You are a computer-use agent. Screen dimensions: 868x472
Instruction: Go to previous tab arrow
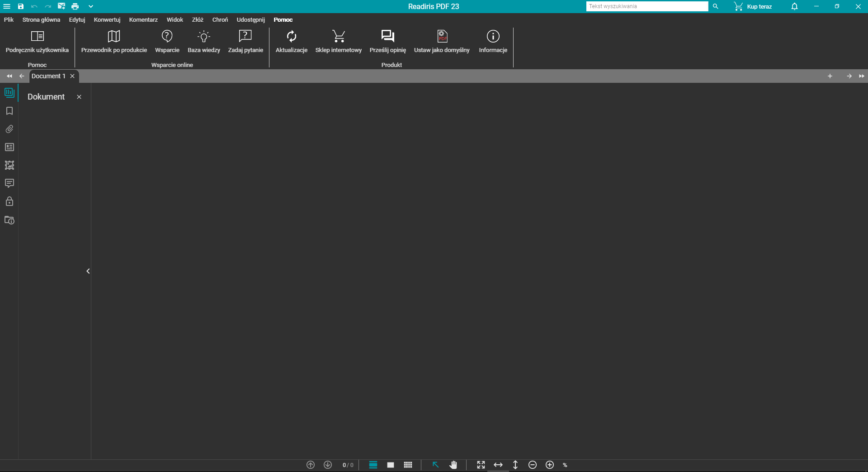click(x=22, y=76)
